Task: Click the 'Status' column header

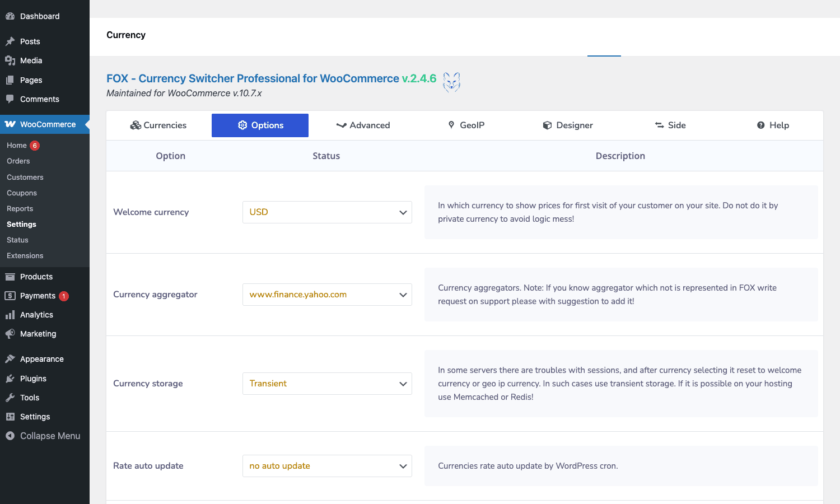Action: point(326,156)
